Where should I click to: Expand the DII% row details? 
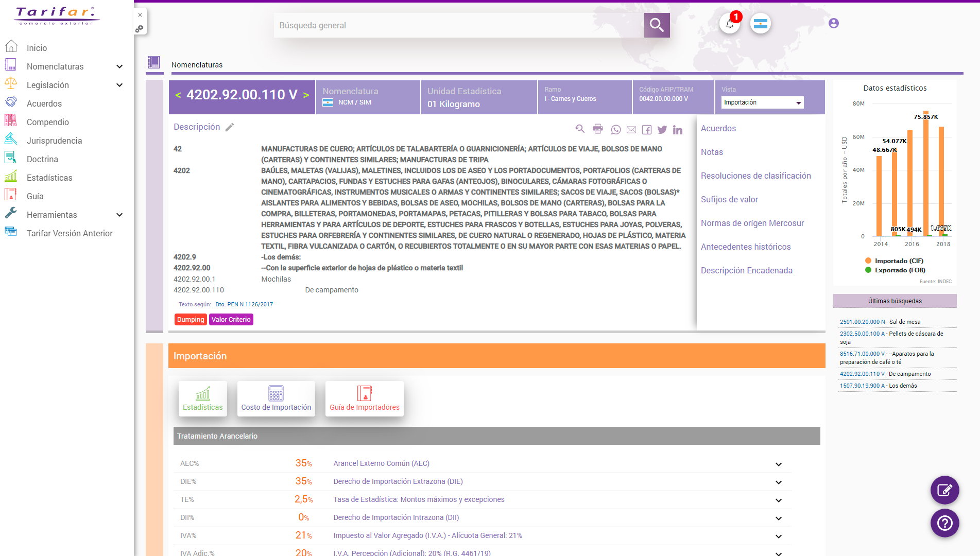779,518
